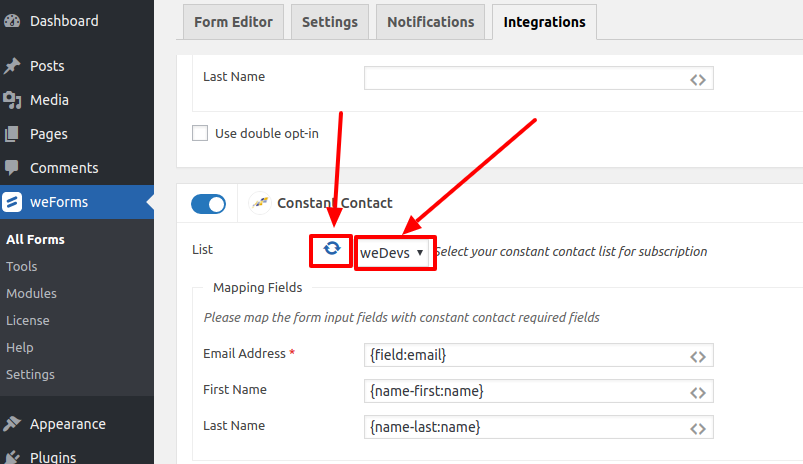Click the List label text
The height and width of the screenshot is (464, 803).
(202, 249)
